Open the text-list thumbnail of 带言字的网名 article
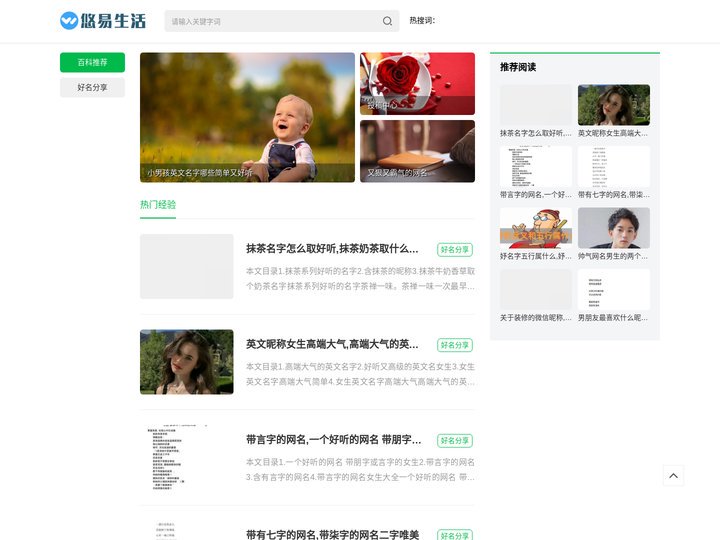Image resolution: width=720 pixels, height=540 pixels. [186, 457]
